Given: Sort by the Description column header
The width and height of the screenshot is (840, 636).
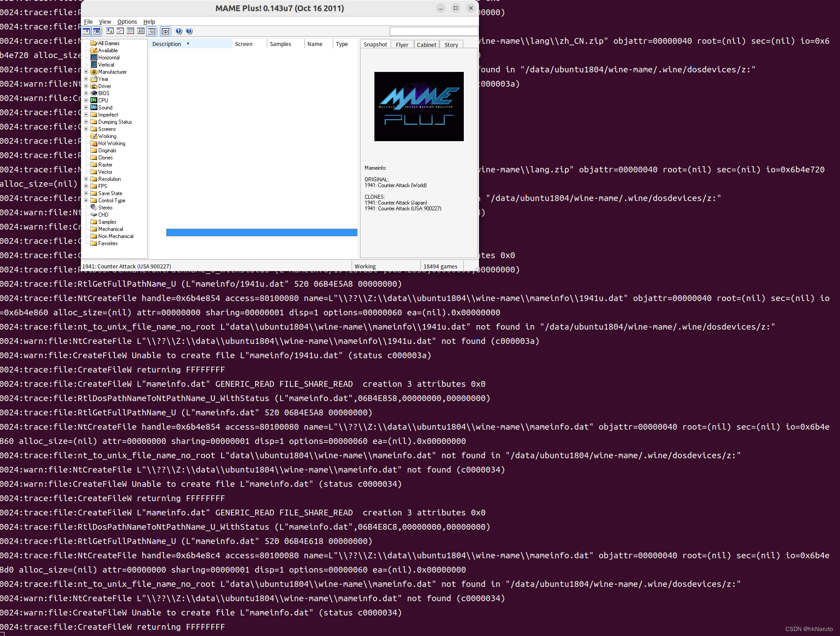Looking at the screenshot, I should [191, 44].
